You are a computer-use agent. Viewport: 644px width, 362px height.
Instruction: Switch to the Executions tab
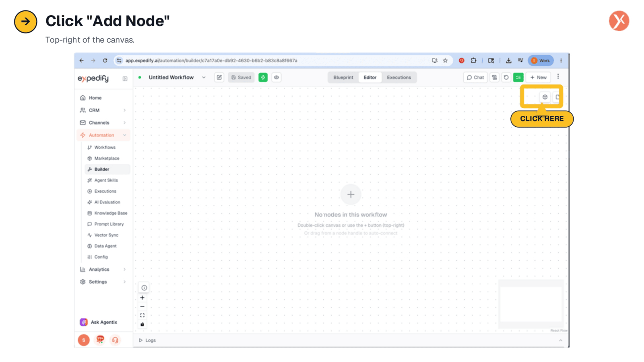[399, 77]
